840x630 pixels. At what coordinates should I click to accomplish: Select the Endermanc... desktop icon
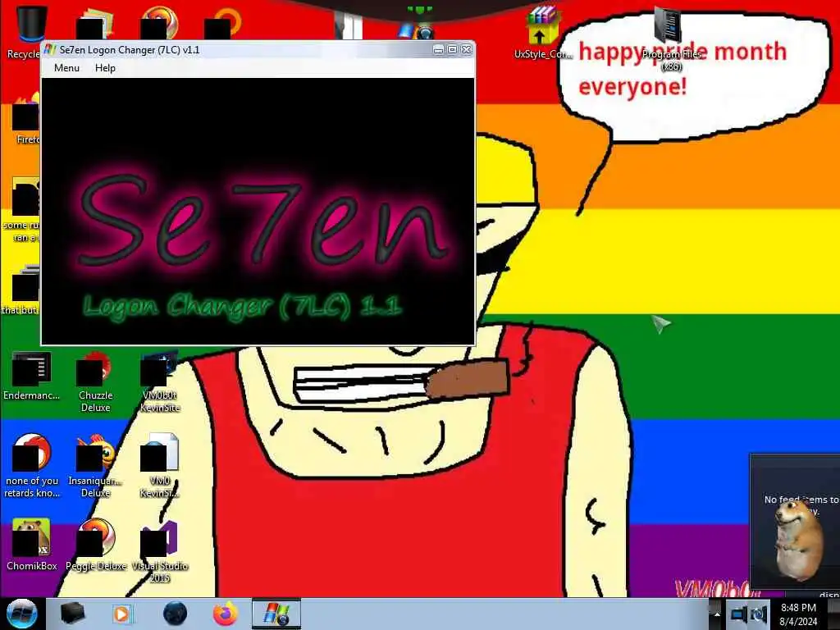pos(31,376)
